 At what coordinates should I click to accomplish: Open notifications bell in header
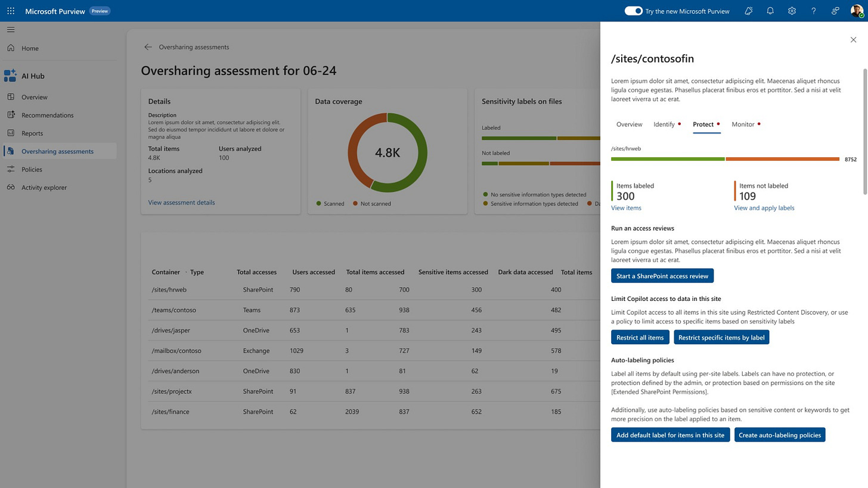pos(770,11)
